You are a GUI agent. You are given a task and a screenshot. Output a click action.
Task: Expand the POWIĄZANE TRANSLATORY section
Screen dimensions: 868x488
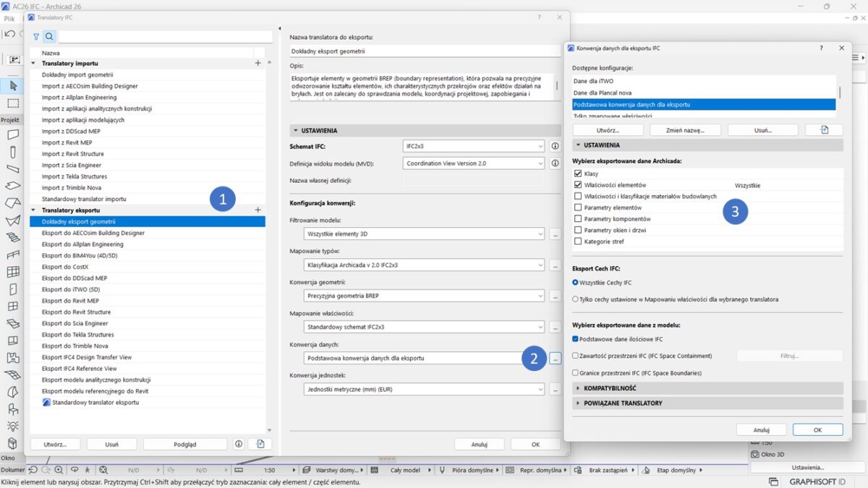point(707,403)
